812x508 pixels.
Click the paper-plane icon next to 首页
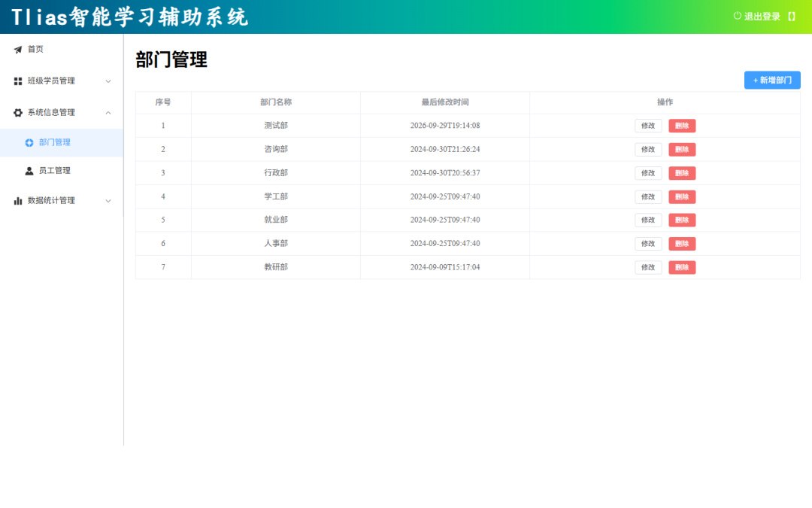(18, 50)
